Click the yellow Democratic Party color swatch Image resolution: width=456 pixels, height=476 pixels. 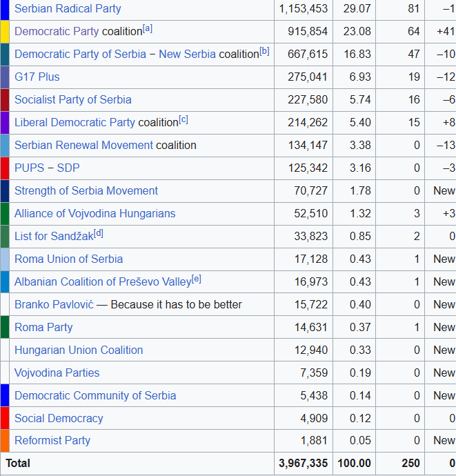[x=5, y=32]
